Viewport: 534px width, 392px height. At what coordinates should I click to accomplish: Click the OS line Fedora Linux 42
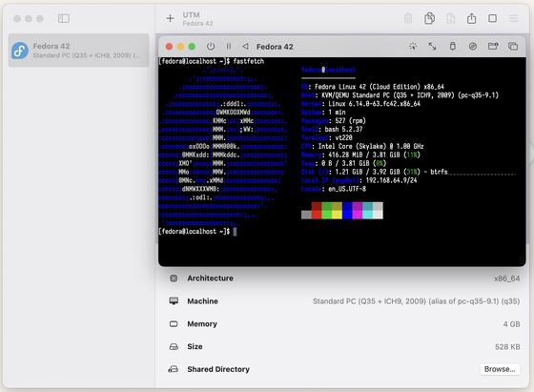[x=373, y=87]
